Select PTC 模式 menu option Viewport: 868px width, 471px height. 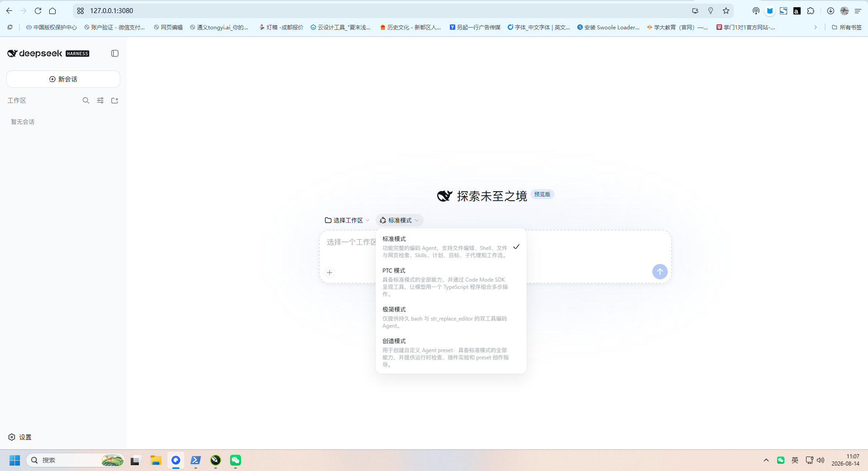451,282
